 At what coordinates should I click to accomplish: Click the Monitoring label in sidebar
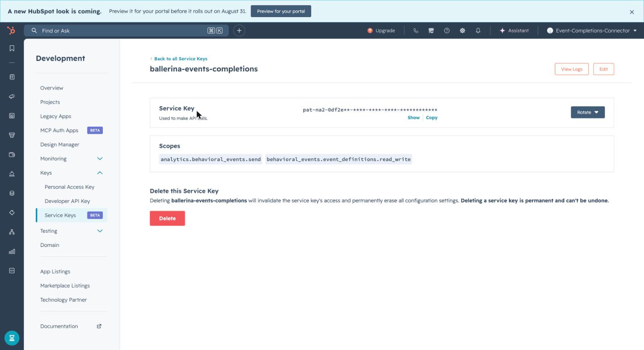point(54,159)
